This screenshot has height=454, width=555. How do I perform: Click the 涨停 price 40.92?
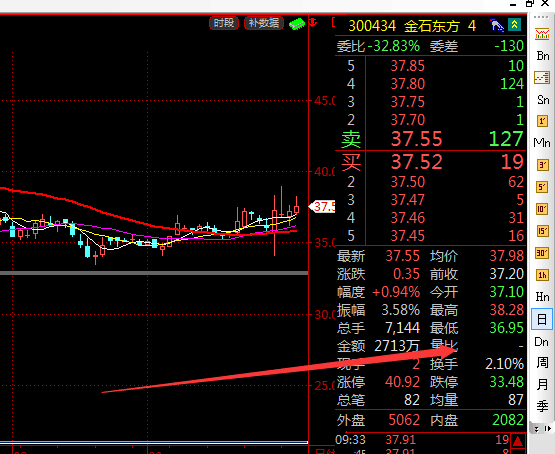(402, 382)
